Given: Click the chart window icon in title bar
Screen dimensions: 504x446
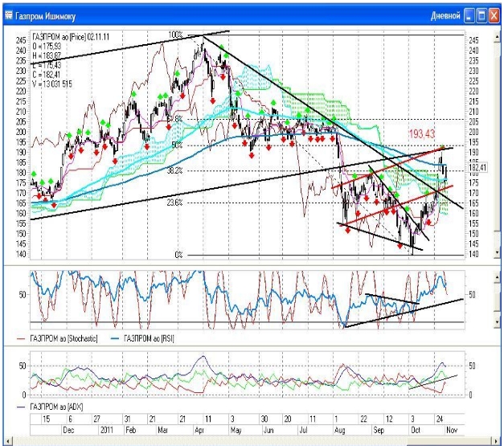Looking at the screenshot, I should (9, 15).
